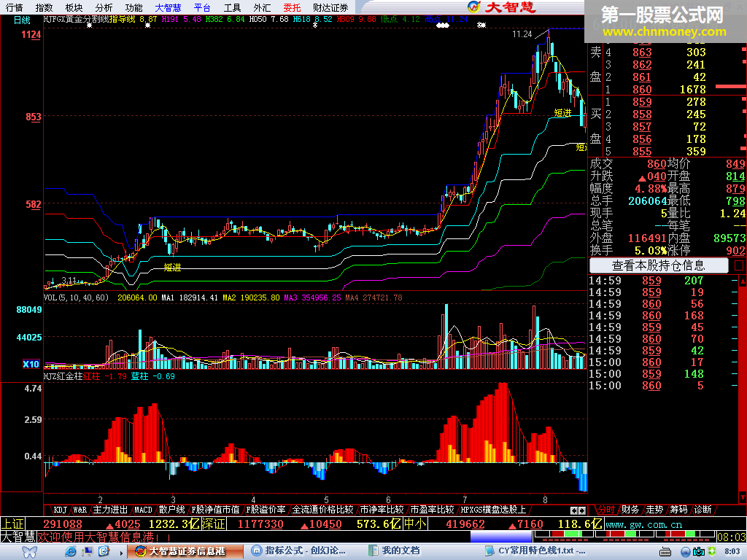Click the 查看本股持仓信息 button
The width and height of the screenshot is (747, 560).
tap(659, 265)
